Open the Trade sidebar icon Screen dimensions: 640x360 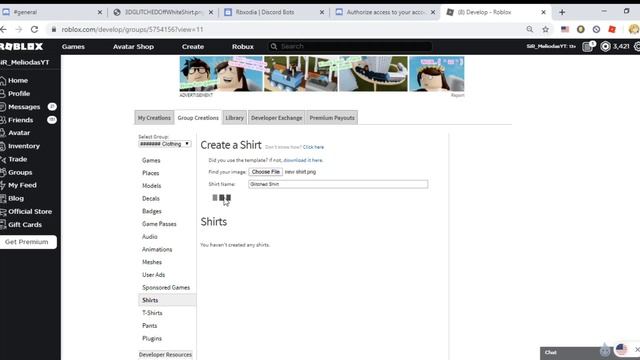coord(3,159)
